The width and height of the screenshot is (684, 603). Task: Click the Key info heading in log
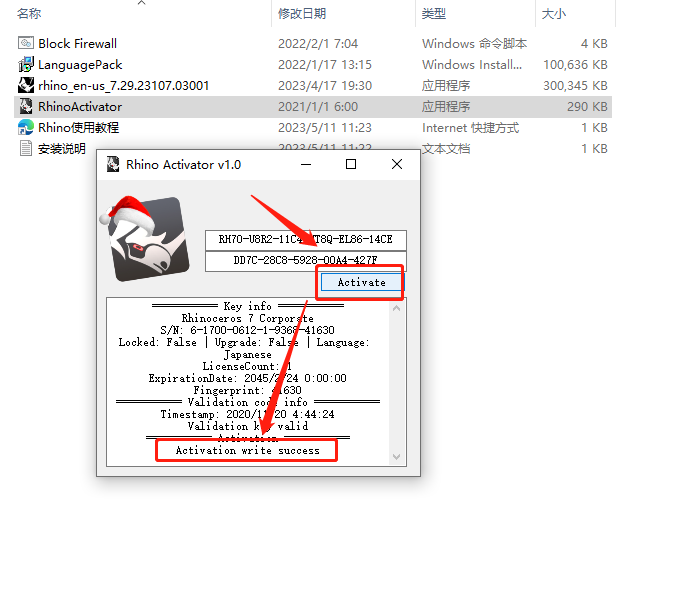(x=247, y=306)
